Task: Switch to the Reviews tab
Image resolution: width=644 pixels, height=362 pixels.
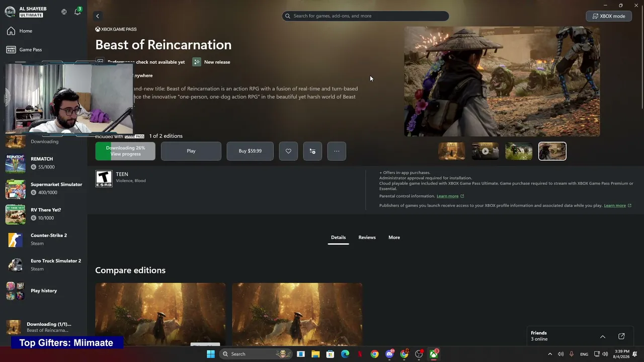Action: (x=367, y=237)
